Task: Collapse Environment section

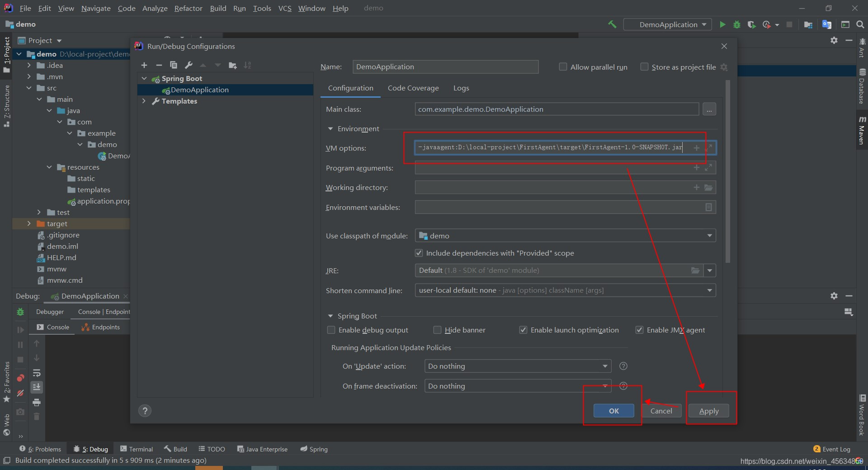Action: tap(330, 129)
